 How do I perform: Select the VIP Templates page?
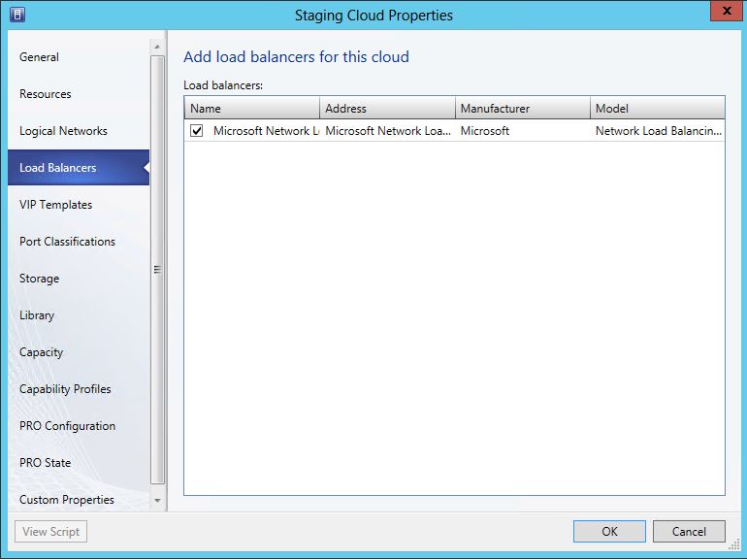pyautogui.click(x=55, y=205)
